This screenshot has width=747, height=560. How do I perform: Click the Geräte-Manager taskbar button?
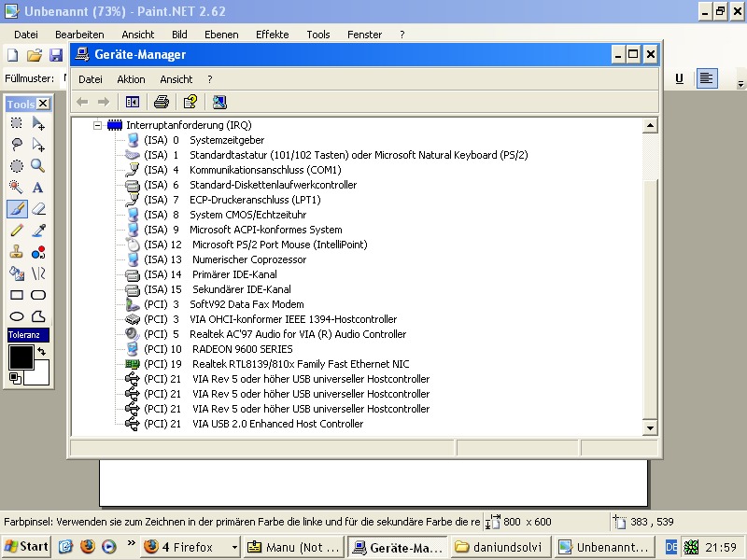pos(397,547)
